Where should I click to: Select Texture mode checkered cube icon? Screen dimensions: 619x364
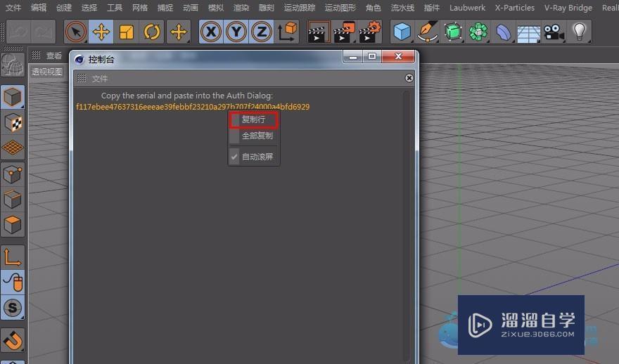[12, 123]
